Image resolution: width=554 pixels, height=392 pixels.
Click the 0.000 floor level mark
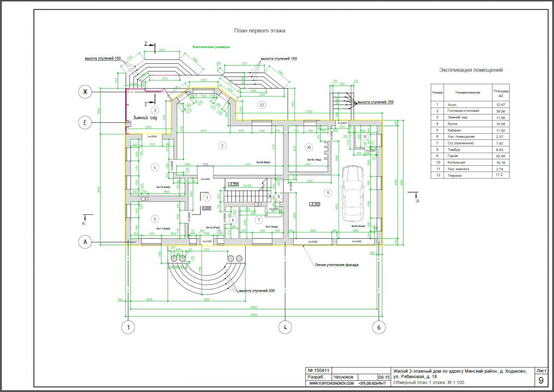pyautogui.click(x=206, y=209)
